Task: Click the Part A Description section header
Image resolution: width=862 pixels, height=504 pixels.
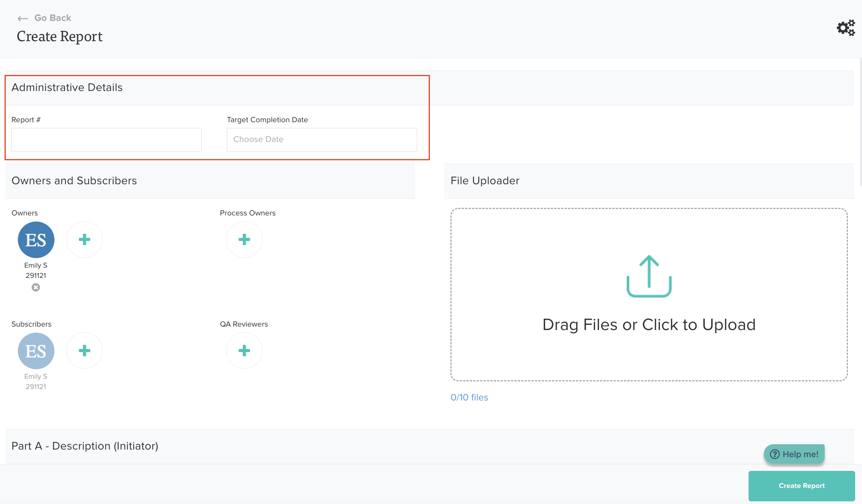Action: 85,446
